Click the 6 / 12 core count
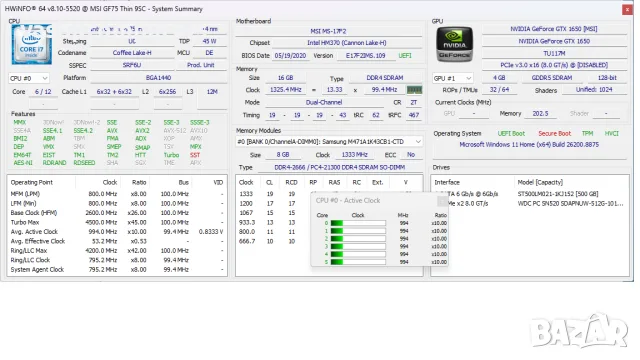The height and width of the screenshot is (360, 640). [x=43, y=92]
